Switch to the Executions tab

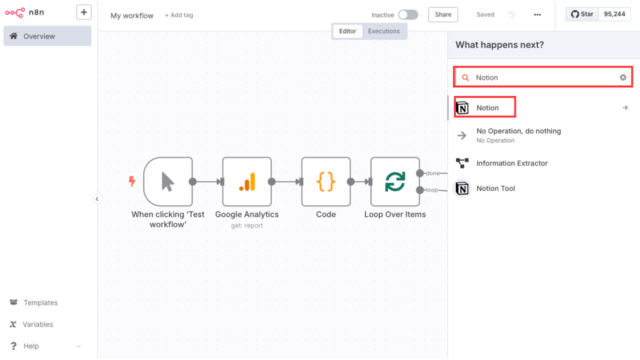[x=384, y=31]
